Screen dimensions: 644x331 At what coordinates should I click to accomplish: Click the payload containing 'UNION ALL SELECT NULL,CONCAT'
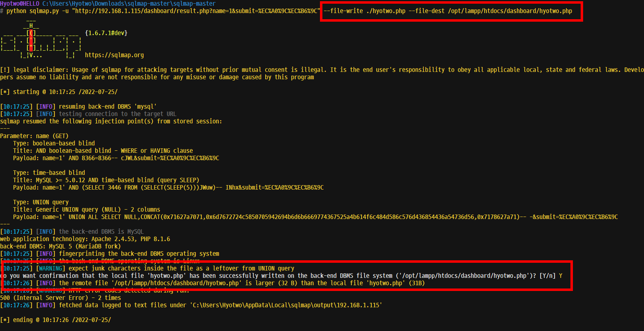(315, 217)
